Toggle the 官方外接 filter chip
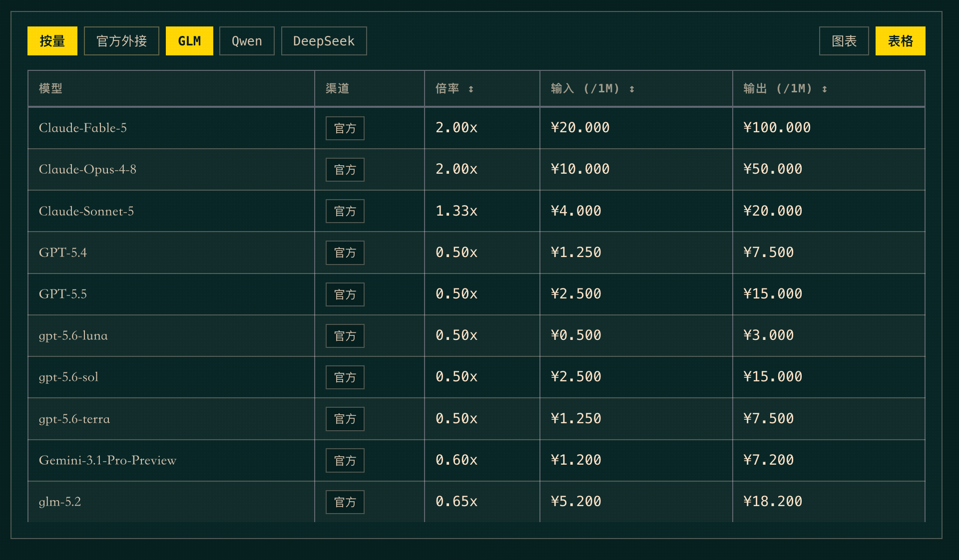This screenshot has width=959, height=560. click(x=121, y=41)
